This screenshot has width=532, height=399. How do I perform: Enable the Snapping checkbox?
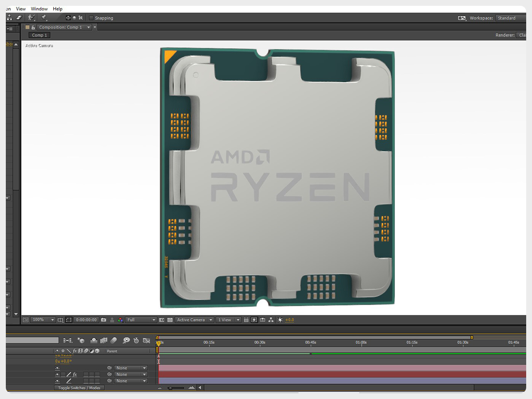tap(91, 18)
